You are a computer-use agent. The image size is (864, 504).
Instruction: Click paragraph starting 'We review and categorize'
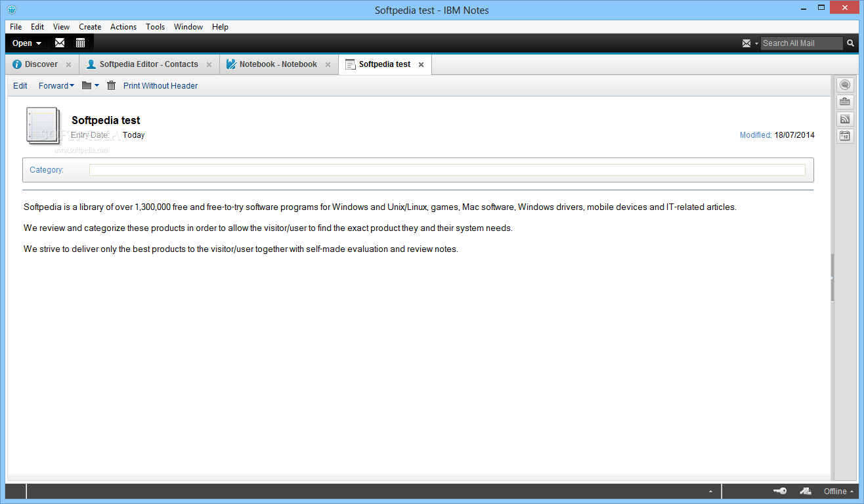coord(268,228)
